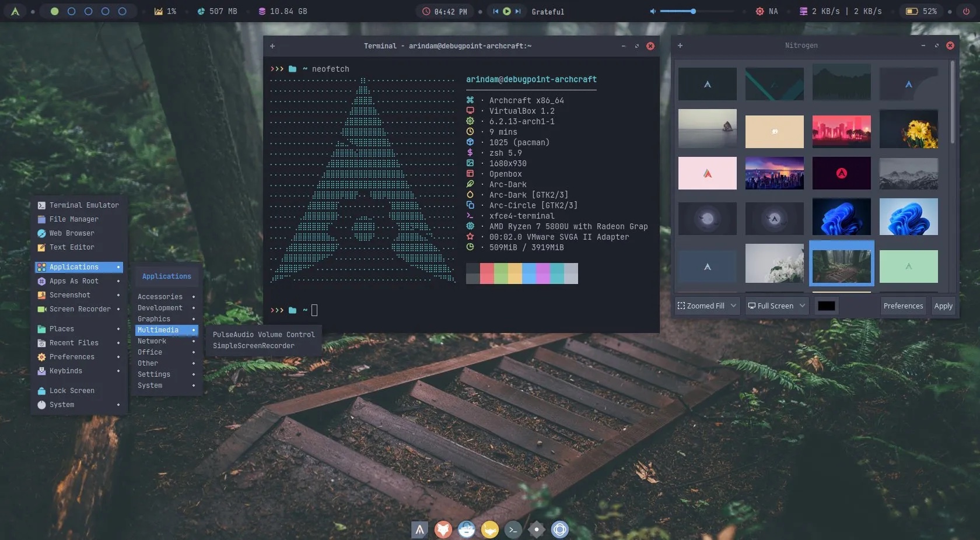This screenshot has width=980, height=540.
Task: Open the text editor icon in the dock
Action: pos(489,530)
